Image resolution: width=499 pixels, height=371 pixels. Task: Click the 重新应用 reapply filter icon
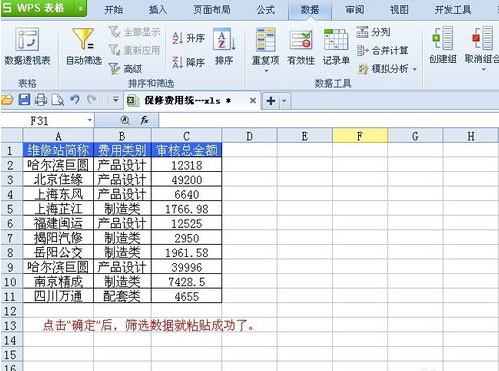click(x=114, y=50)
